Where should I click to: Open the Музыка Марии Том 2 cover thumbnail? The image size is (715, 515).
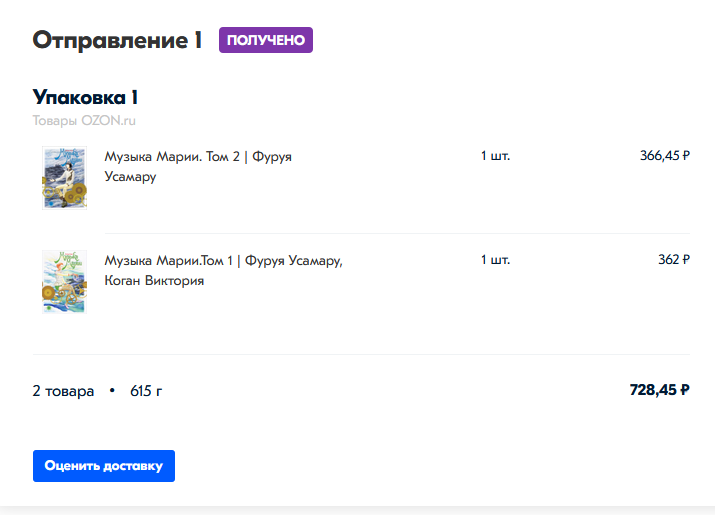click(x=64, y=178)
